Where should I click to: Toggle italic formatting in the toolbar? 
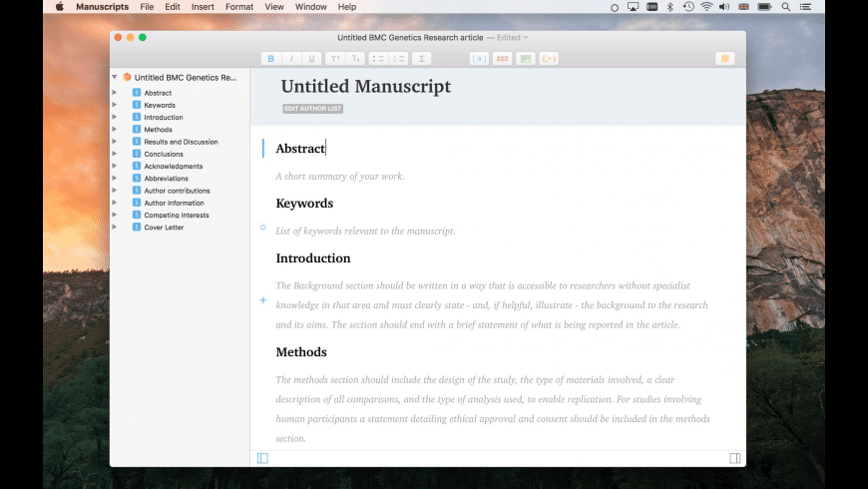click(291, 59)
